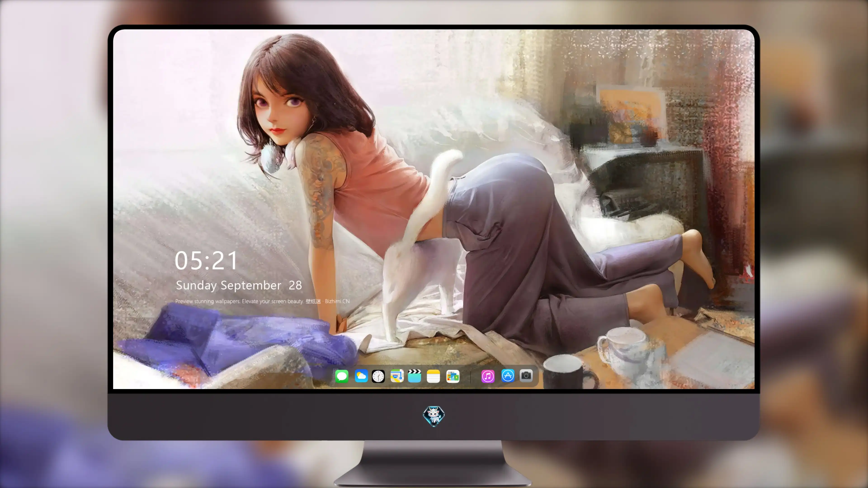Open the Notes app in the dock
Viewport: 868px width, 488px height.
point(433,376)
